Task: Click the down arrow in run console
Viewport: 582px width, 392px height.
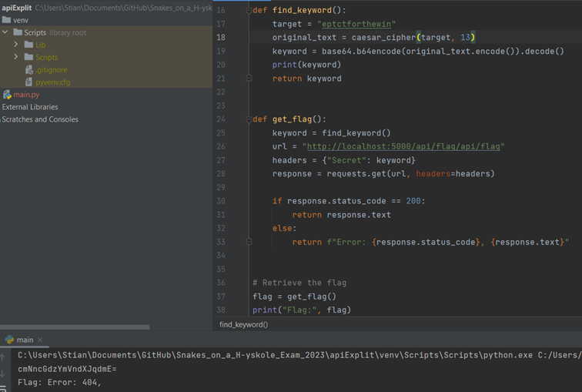Action: point(3,374)
